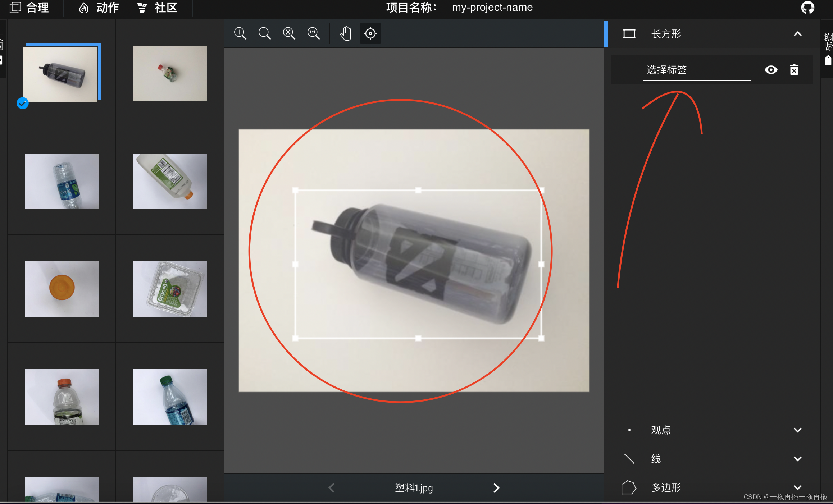Toggle visibility of current annotation
Viewport: 833px width, 504px height.
pyautogui.click(x=771, y=70)
